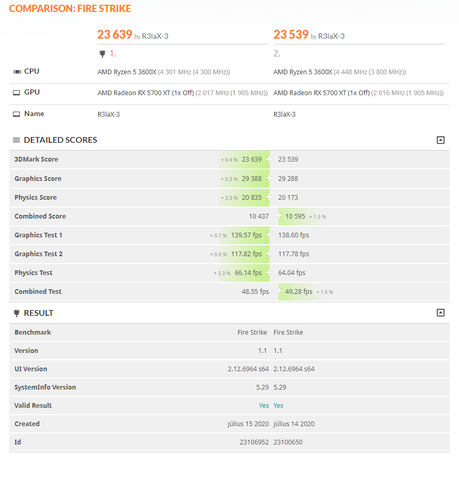Open the 23 639 score result
The width and height of the screenshot is (459, 480).
pos(115,35)
